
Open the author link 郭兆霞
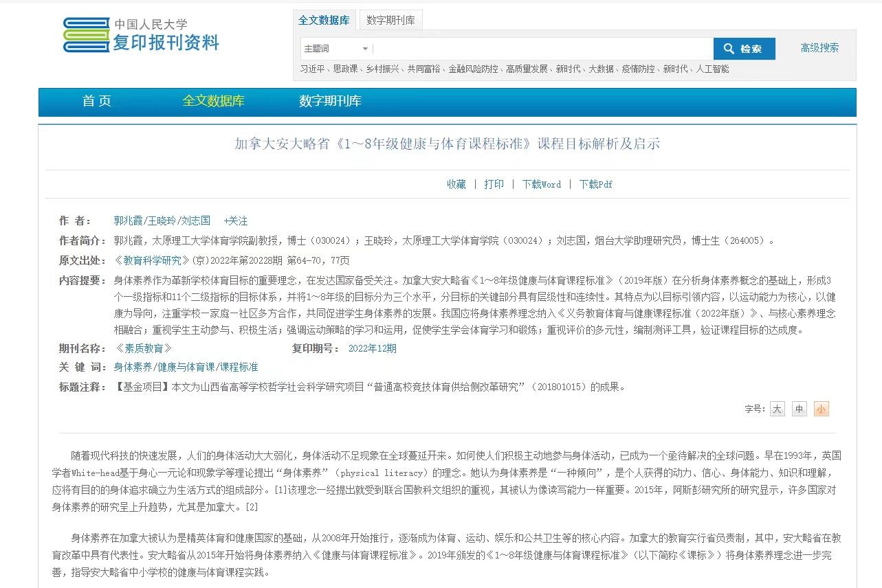pos(128,221)
